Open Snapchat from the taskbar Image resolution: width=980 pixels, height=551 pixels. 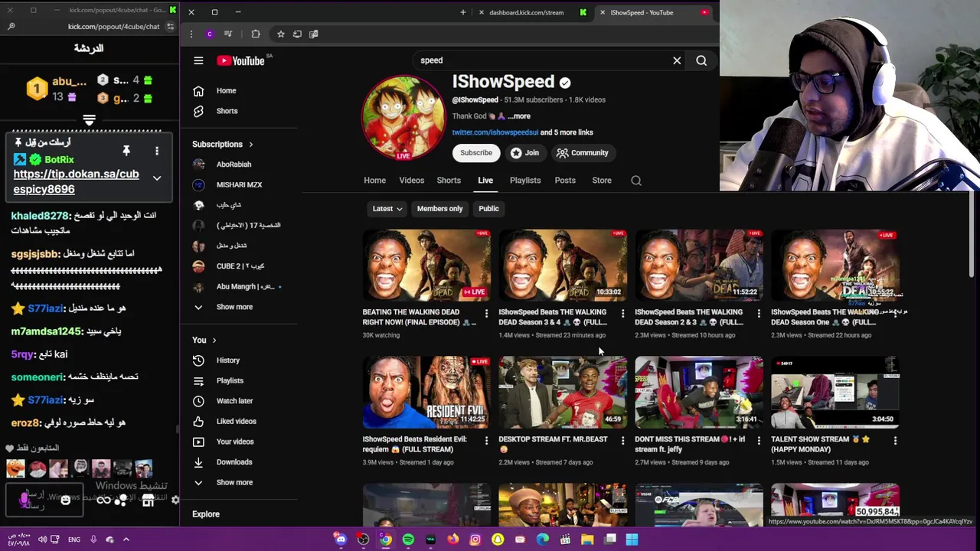[498, 540]
